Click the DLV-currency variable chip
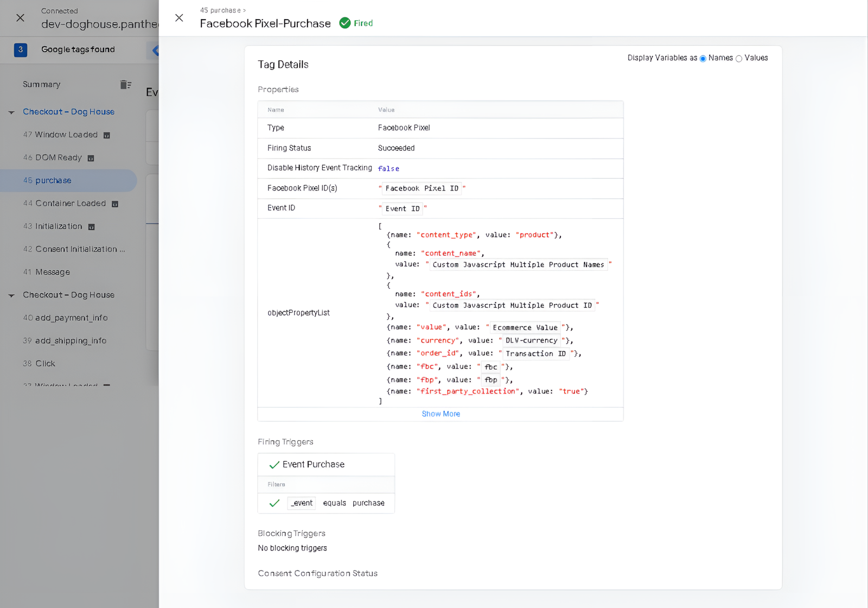The width and height of the screenshot is (868, 608). [x=532, y=341]
